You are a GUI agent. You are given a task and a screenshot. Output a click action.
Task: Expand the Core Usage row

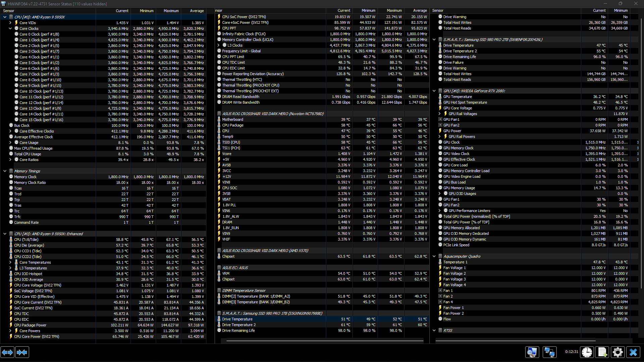click(10, 143)
